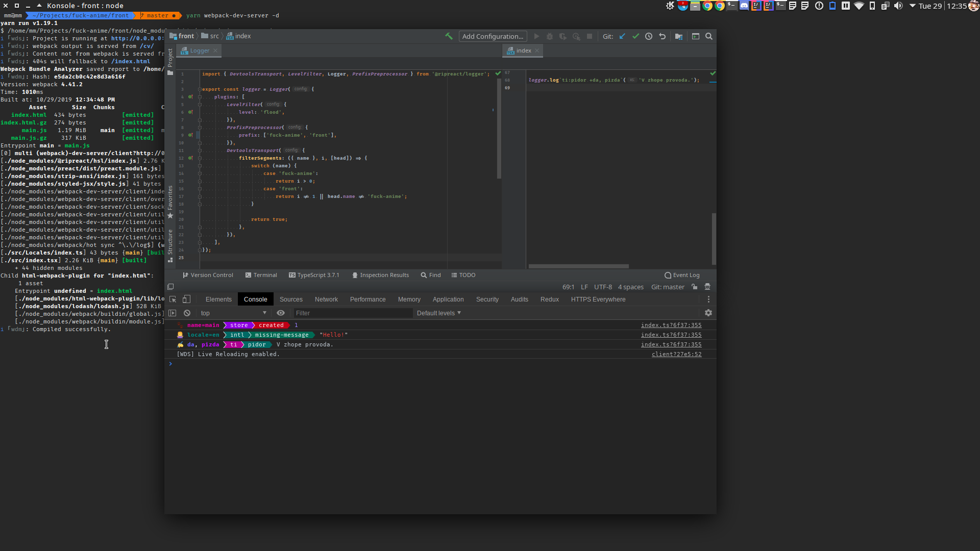Click the console Filter input field
The height and width of the screenshot is (551, 980).
tap(352, 313)
